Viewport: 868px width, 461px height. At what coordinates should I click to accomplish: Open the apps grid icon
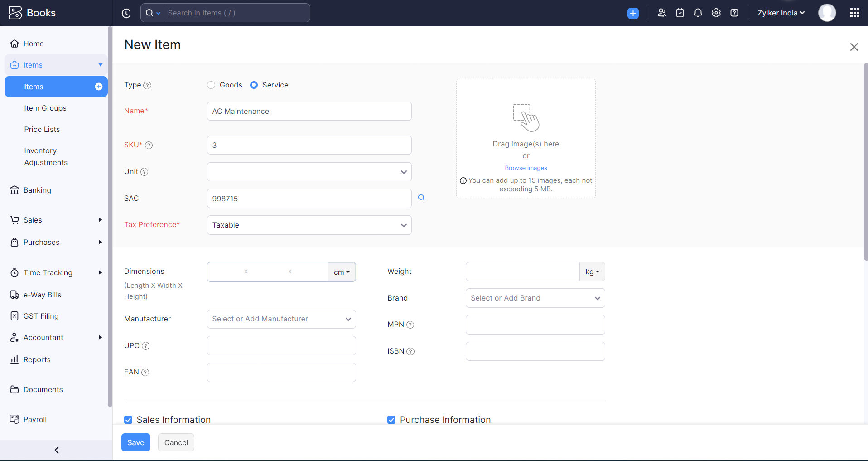[x=854, y=13]
